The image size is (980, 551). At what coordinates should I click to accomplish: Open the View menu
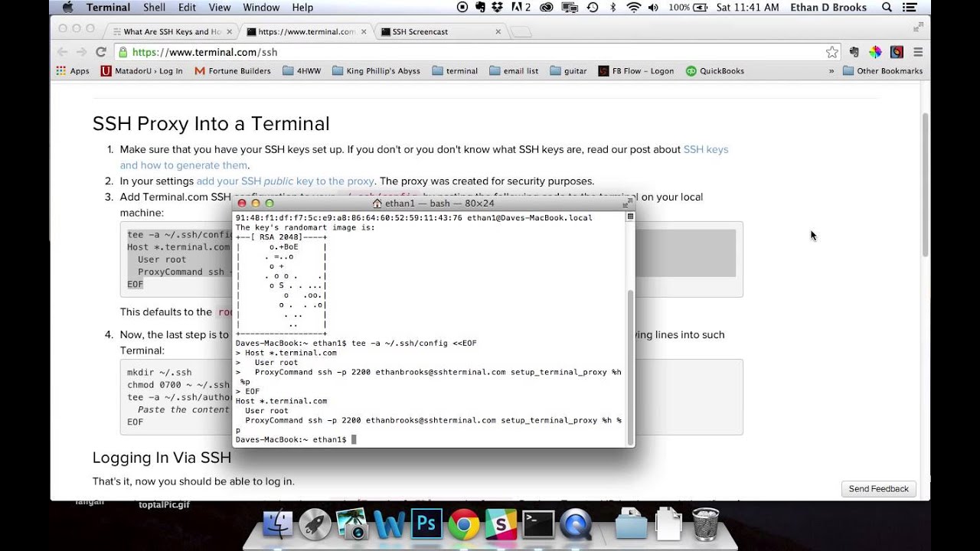pos(219,8)
